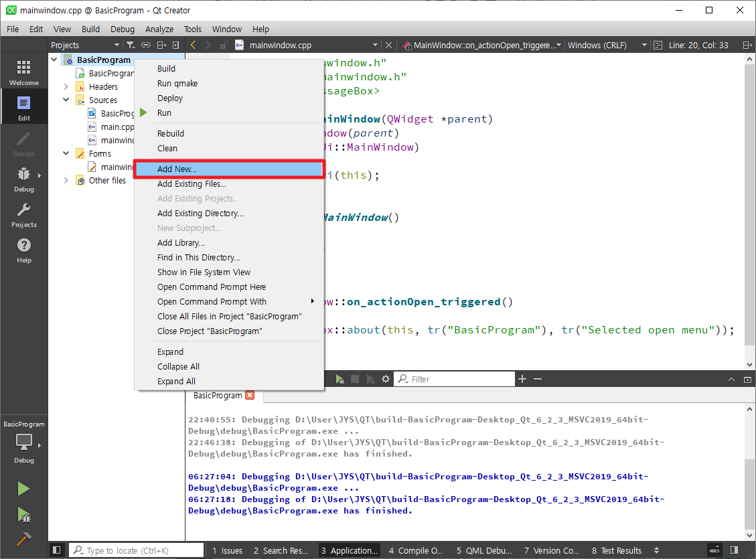Expand the Headers folder

66,87
